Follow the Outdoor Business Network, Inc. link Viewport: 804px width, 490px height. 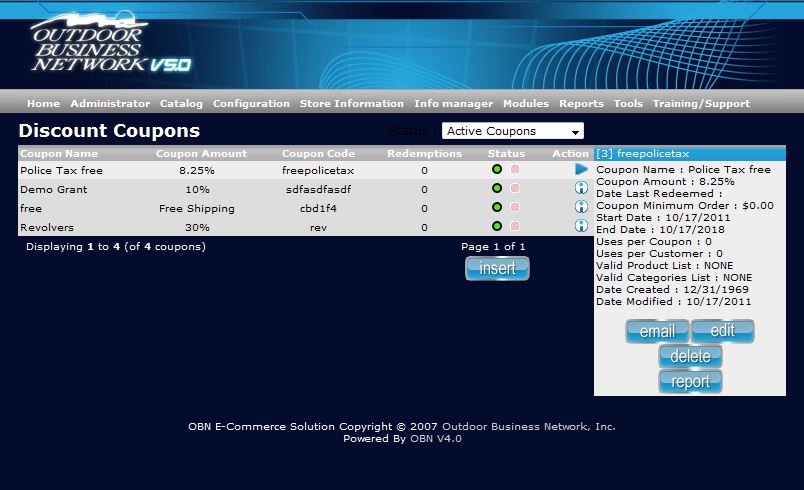(x=528, y=426)
